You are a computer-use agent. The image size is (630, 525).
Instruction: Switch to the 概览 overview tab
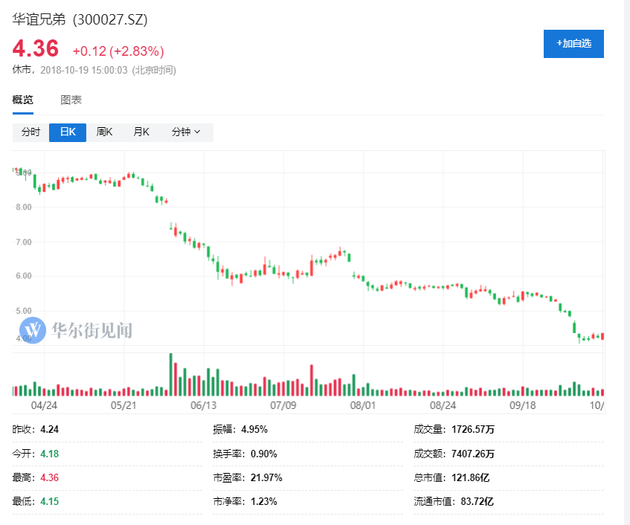[x=22, y=100]
